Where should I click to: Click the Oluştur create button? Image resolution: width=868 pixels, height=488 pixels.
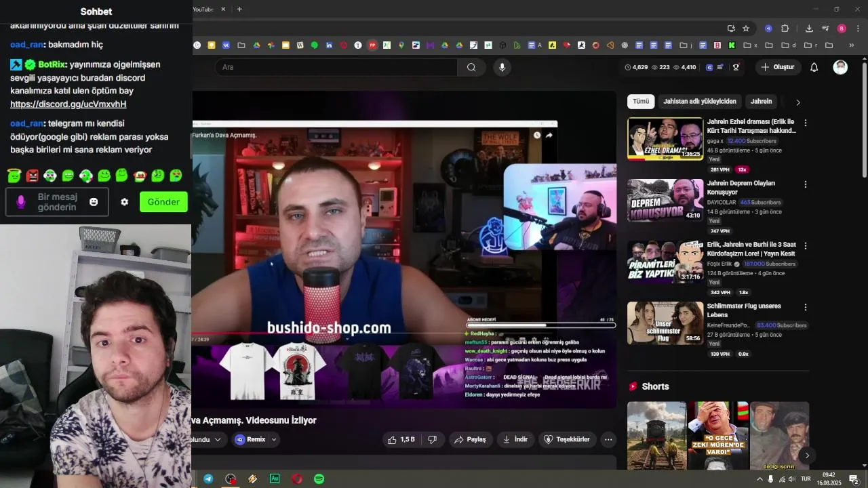778,67
